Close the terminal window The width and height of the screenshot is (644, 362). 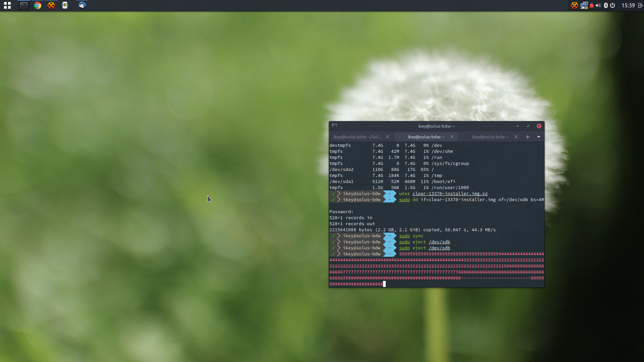tap(539, 126)
